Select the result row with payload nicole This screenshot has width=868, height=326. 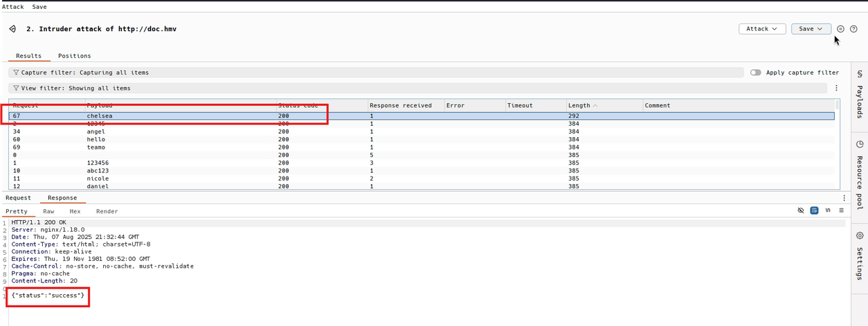click(x=422, y=179)
